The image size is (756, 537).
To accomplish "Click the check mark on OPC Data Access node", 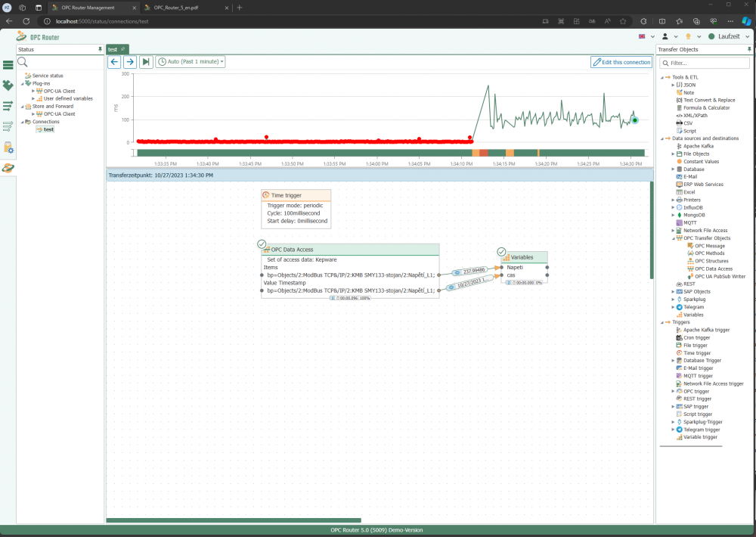I will click(x=262, y=244).
